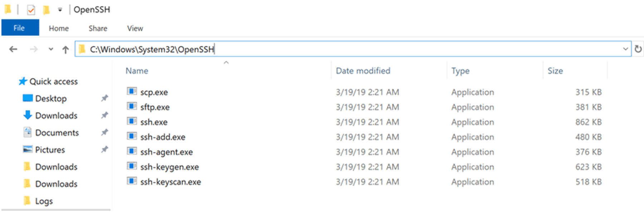This screenshot has height=215, width=644.
Task: Go up one folder level
Action: pyautogui.click(x=65, y=49)
